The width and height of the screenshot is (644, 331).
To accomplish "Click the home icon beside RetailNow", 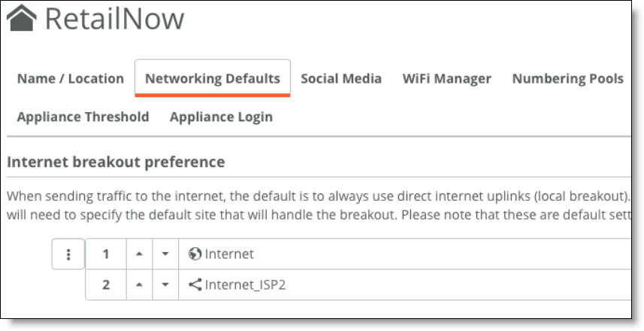I will 22,18.
